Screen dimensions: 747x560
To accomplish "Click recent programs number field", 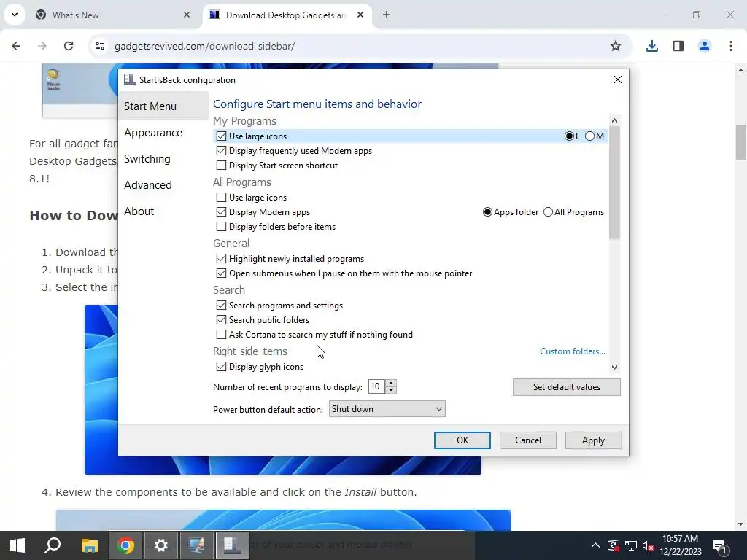I will pos(376,386).
